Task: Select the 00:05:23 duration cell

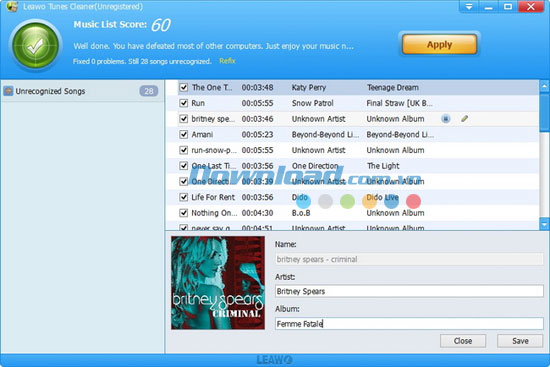Action: pyautogui.click(x=257, y=134)
